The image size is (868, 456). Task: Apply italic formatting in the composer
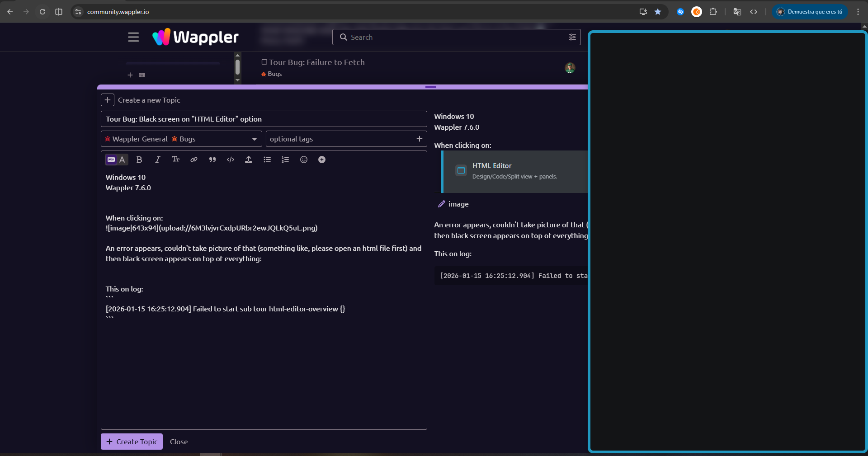click(157, 160)
